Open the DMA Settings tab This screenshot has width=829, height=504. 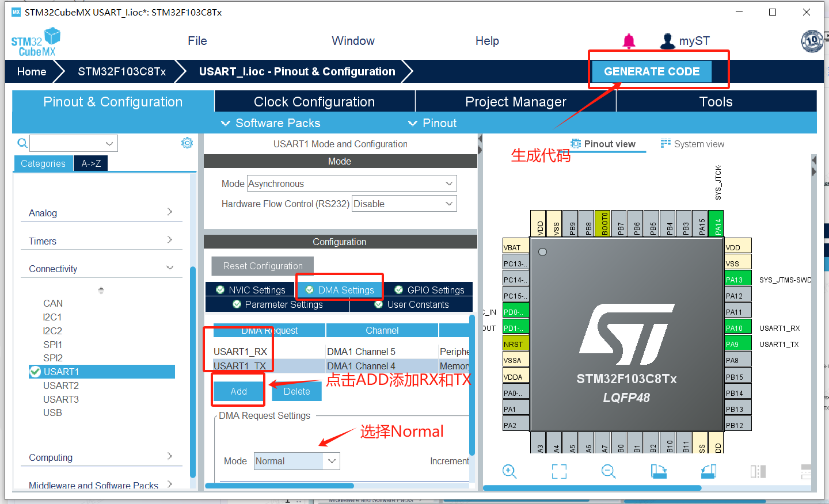coord(340,290)
